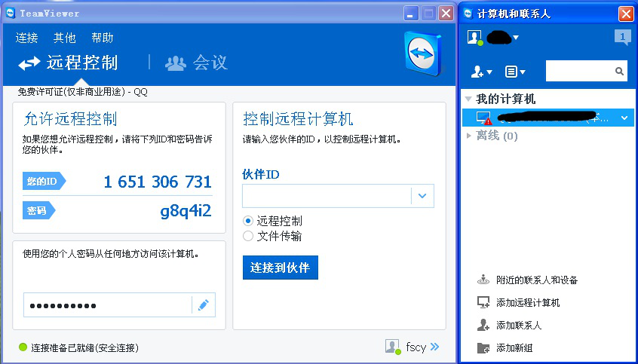The height and width of the screenshot is (364, 638).
Task: Click the 连接到伙伴 button
Action: coord(281,268)
